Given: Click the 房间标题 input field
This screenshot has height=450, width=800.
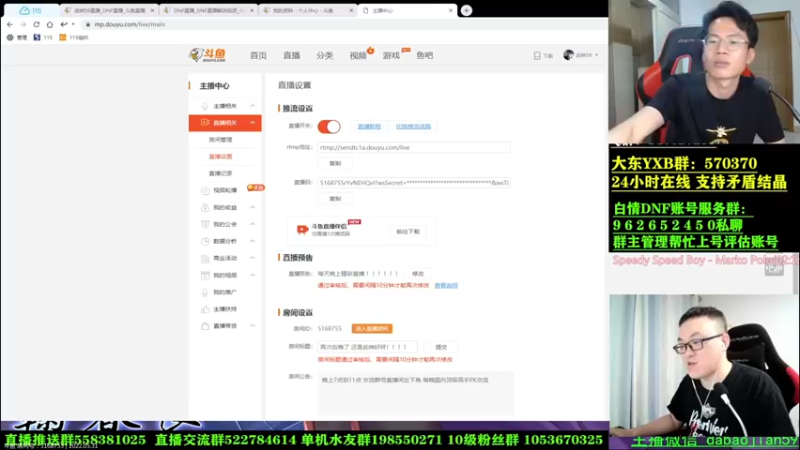Looking at the screenshot, I should pyautogui.click(x=367, y=347).
